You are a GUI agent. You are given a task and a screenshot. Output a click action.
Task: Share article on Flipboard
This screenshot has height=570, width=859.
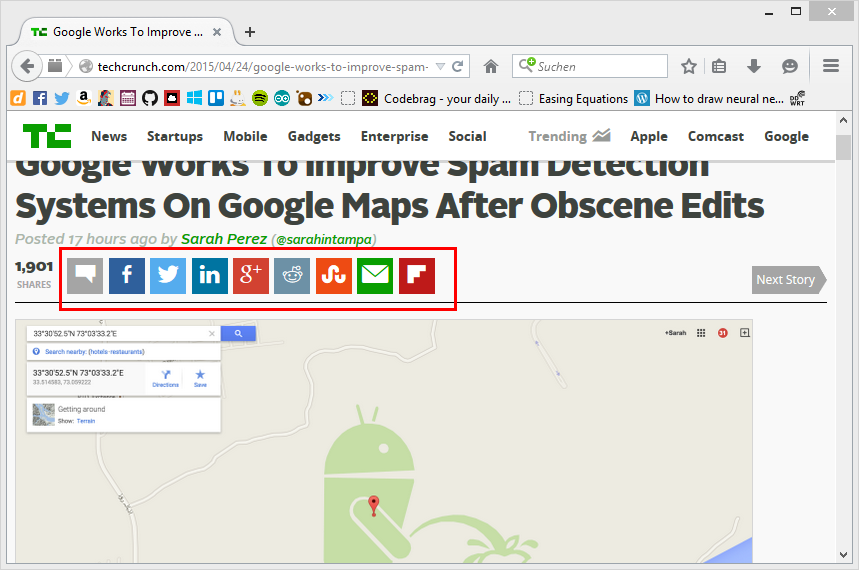(x=417, y=276)
